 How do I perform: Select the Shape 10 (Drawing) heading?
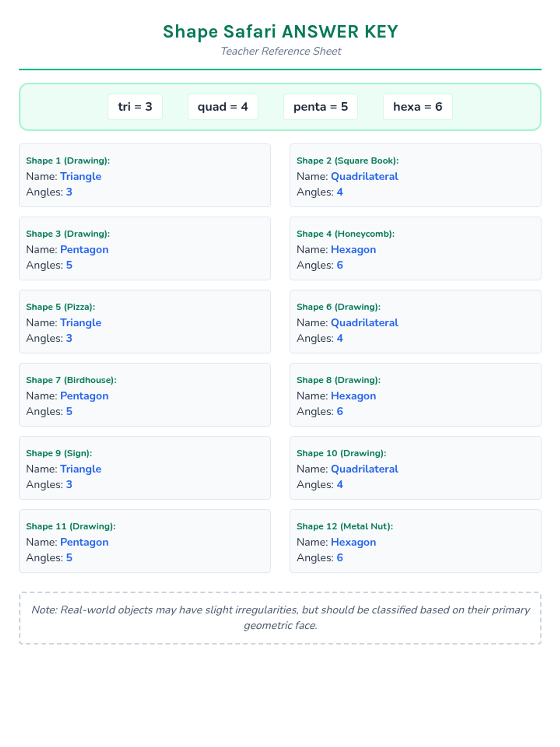[341, 453]
